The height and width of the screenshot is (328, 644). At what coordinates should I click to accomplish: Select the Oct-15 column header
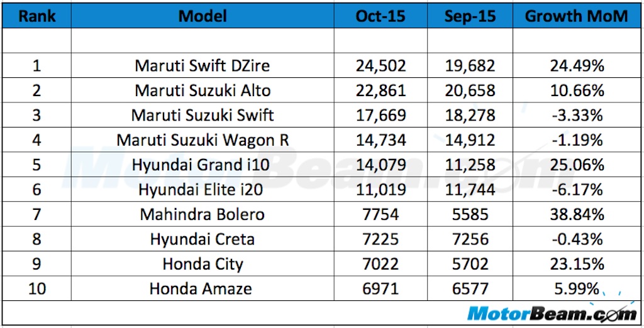click(x=380, y=16)
